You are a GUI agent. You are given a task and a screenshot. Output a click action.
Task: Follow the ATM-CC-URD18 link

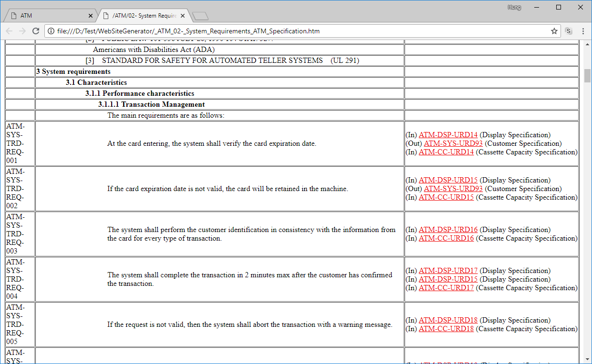446,329
